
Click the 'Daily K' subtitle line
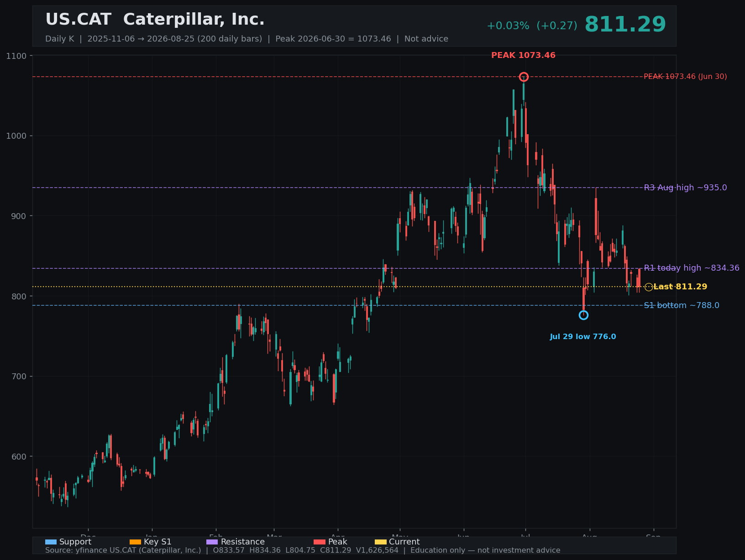click(x=247, y=39)
